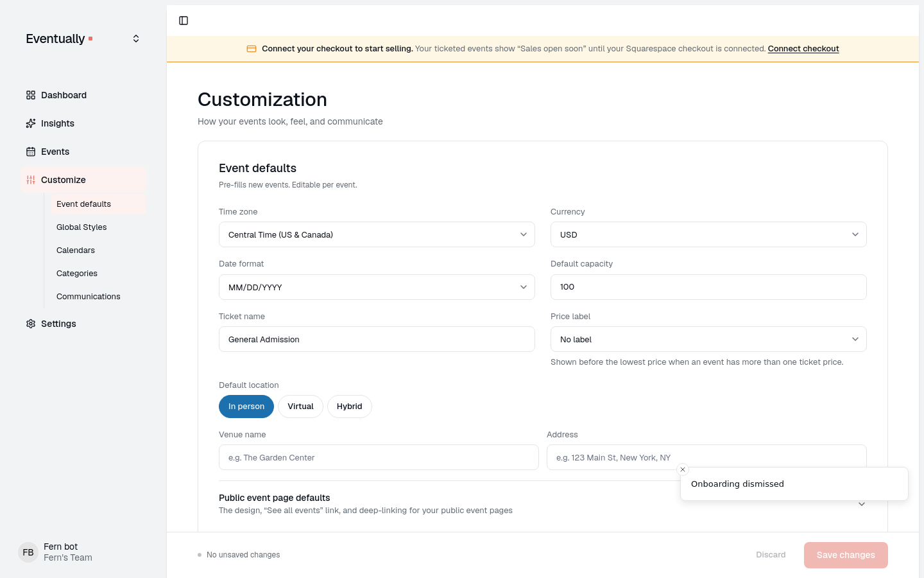This screenshot has width=924, height=578.
Task: Open the Eventually workspace switcher arrows
Action: [x=136, y=39]
